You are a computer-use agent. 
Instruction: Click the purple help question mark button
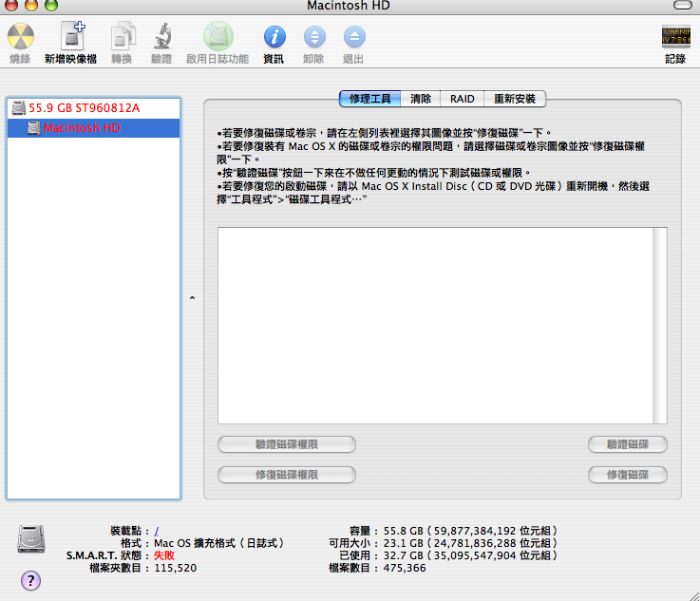coord(30,580)
